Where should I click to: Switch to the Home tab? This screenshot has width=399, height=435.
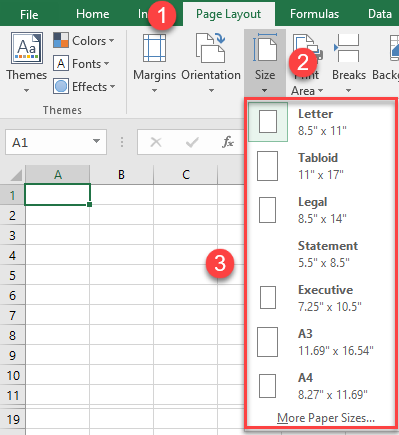coord(93,14)
